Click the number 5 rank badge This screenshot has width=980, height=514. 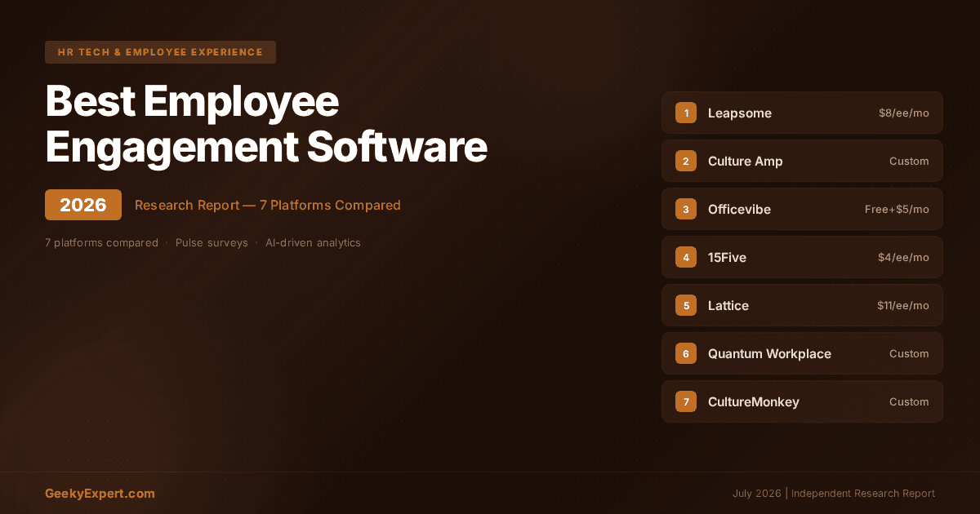click(x=686, y=305)
